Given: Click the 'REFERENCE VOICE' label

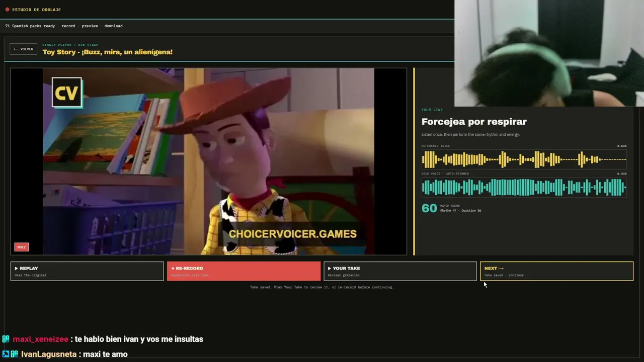Looking at the screenshot, I should [436, 146].
